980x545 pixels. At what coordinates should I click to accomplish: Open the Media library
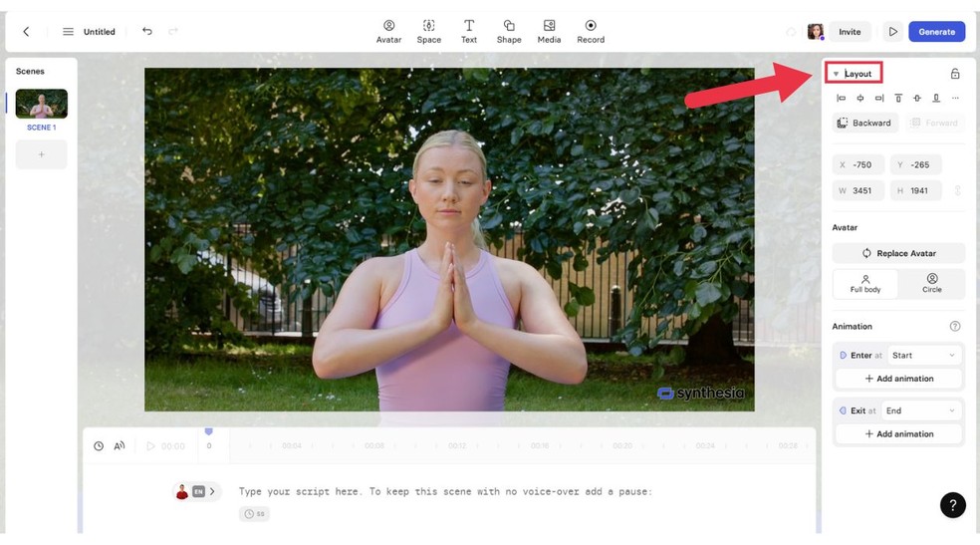(549, 31)
